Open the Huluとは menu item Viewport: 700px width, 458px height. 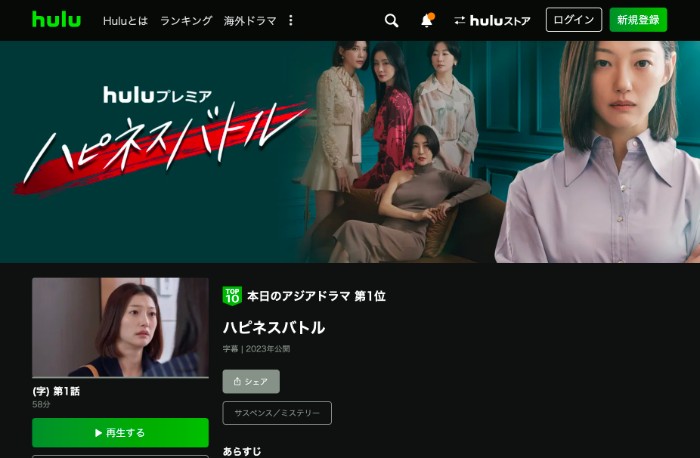(x=125, y=21)
